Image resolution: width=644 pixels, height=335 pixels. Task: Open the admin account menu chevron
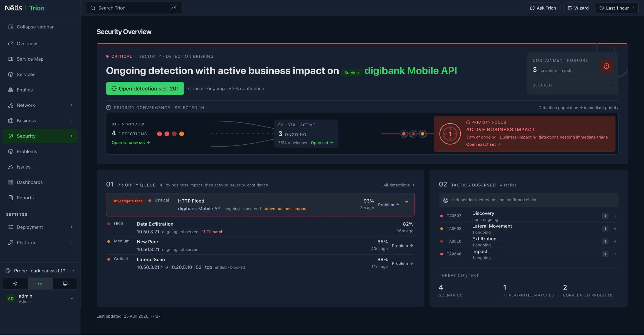coord(72,299)
